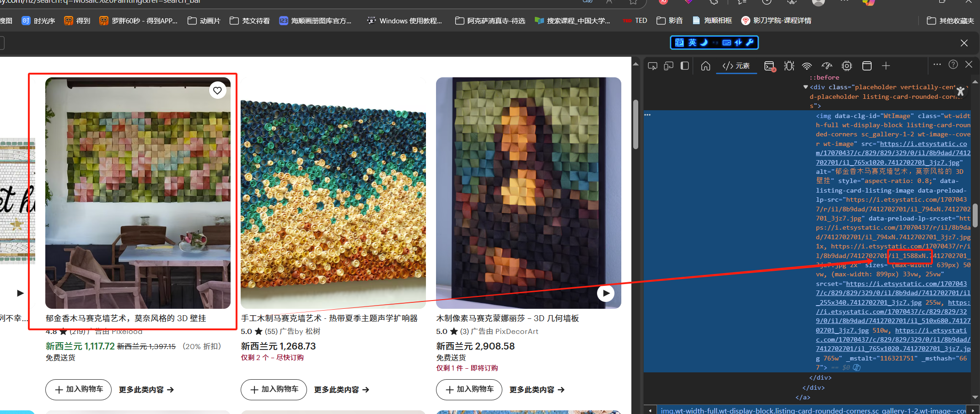Open the 影刀学院-课程详情 bookmark
The height and width of the screenshot is (414, 980).
click(776, 21)
